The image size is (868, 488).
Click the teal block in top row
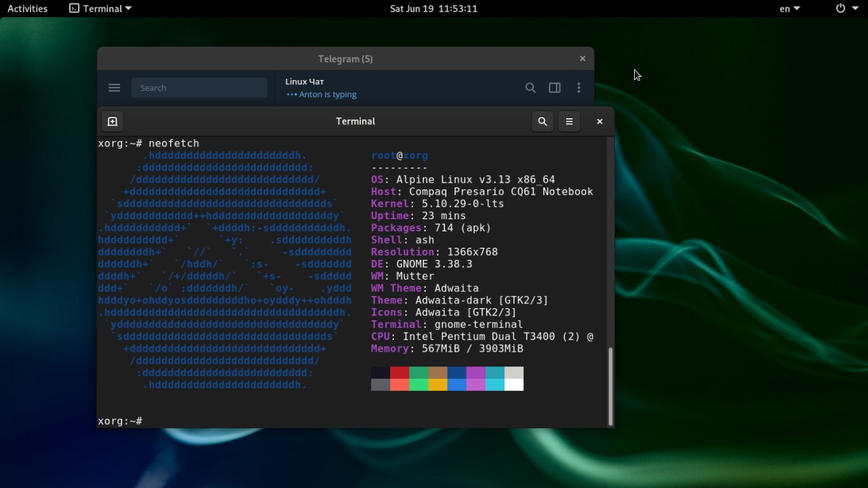(494, 373)
